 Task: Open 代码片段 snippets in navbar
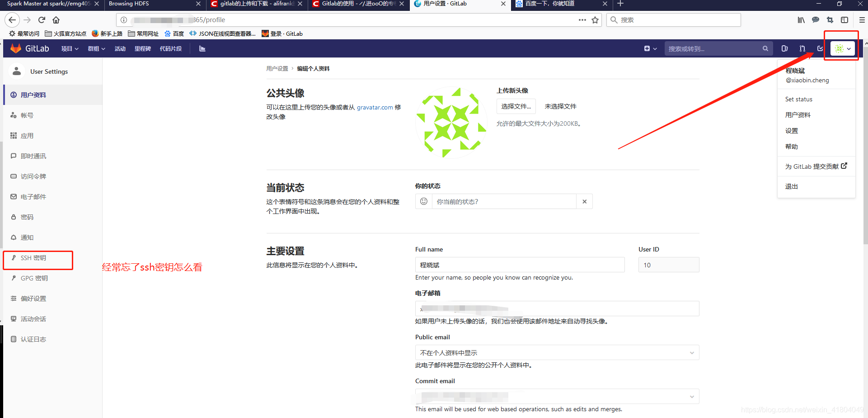coord(170,48)
